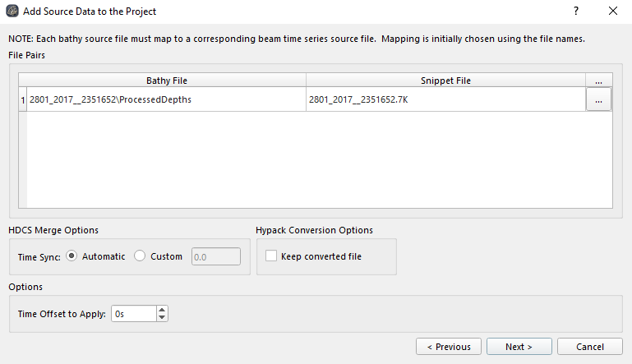
Task: Select the ProcessedDepths bathy file cell
Action: [167, 99]
